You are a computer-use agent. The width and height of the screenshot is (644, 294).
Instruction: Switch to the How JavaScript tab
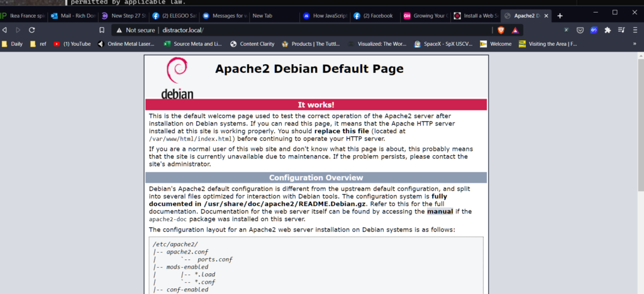pos(325,16)
